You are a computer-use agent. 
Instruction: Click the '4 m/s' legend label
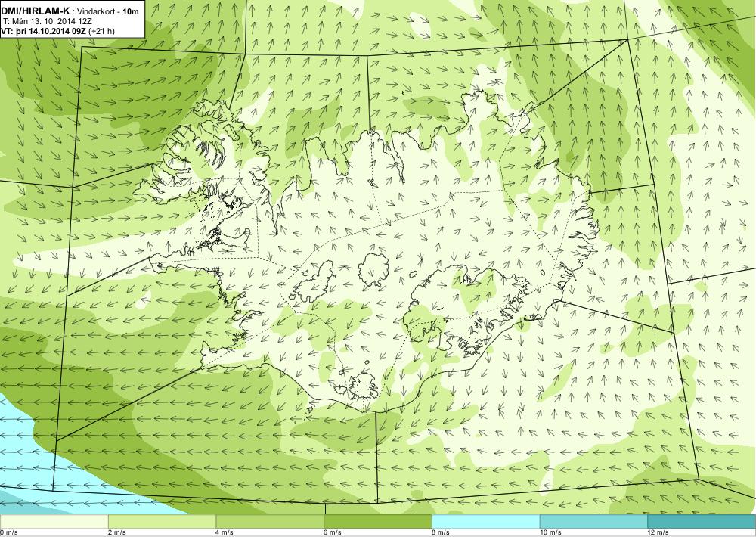click(225, 532)
